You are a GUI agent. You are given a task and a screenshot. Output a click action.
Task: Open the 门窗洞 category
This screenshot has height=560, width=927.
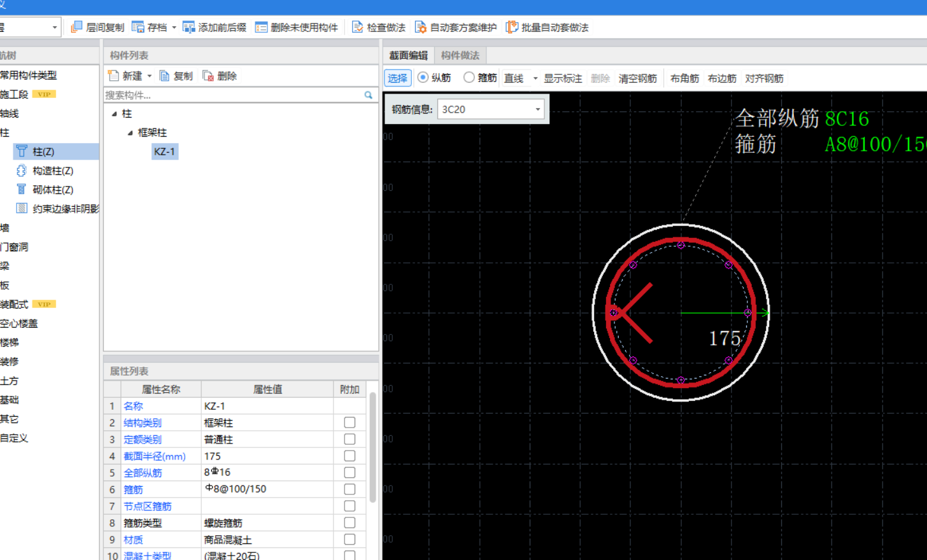pyautogui.click(x=14, y=247)
